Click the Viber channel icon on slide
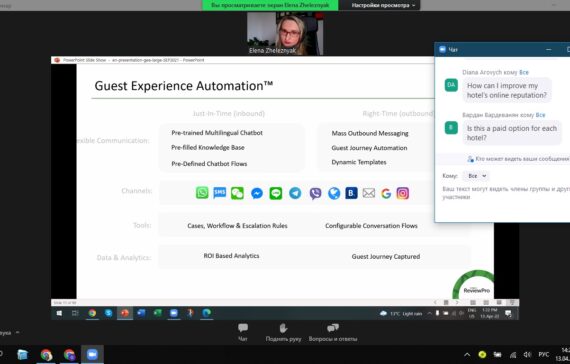 click(315, 193)
